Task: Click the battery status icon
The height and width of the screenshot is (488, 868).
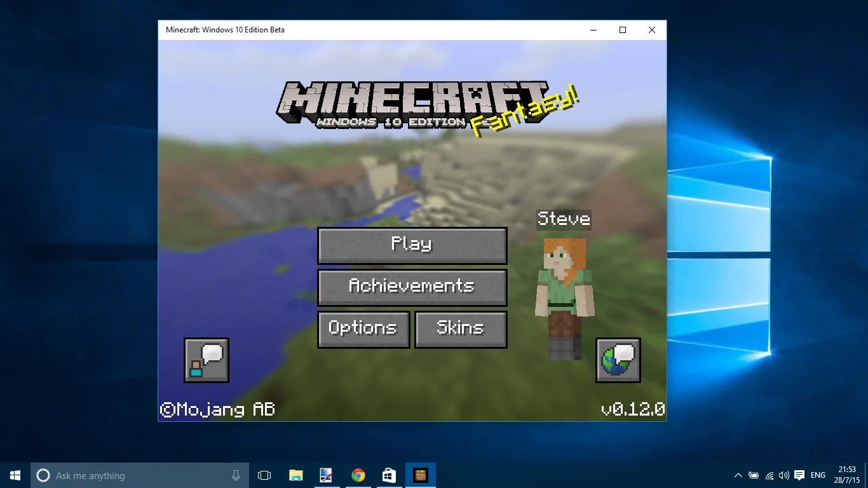Action: [754, 475]
